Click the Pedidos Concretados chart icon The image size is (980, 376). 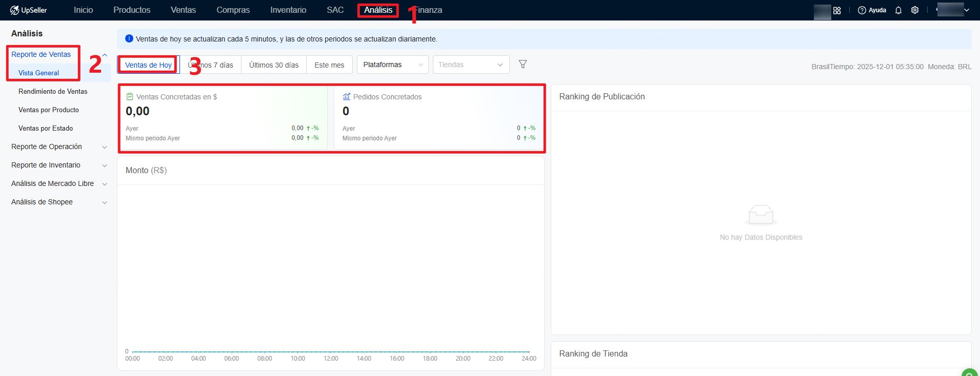click(x=347, y=97)
